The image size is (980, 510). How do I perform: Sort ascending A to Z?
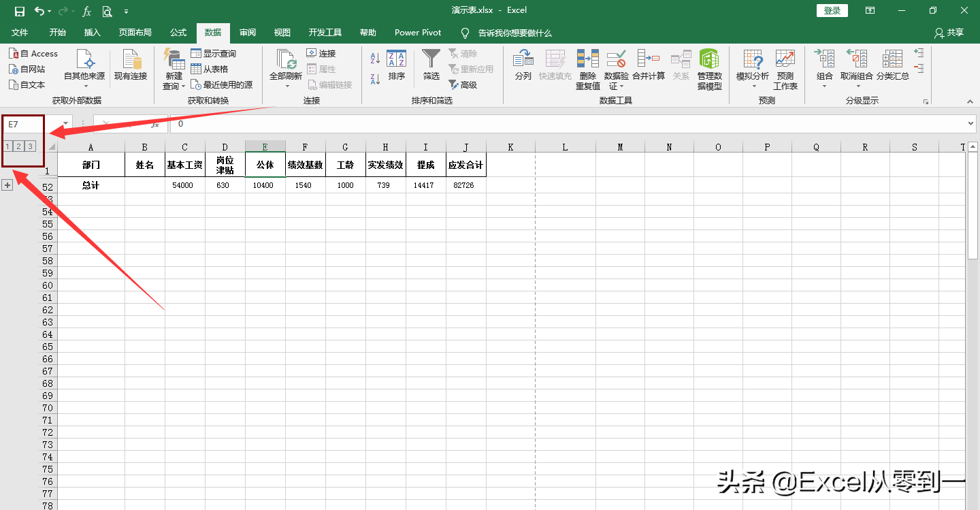pyautogui.click(x=375, y=59)
